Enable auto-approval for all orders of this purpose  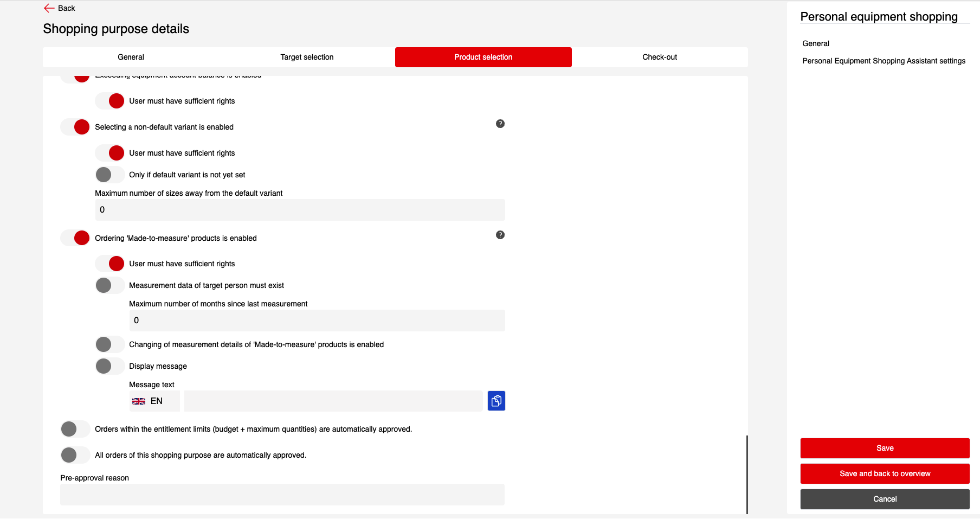[75, 455]
